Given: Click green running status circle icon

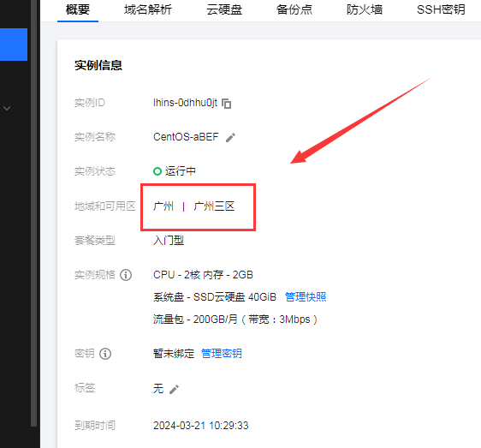Looking at the screenshot, I should 157,171.
